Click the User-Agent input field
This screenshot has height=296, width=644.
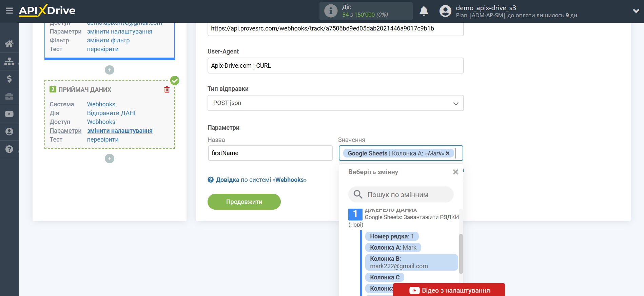tap(335, 66)
